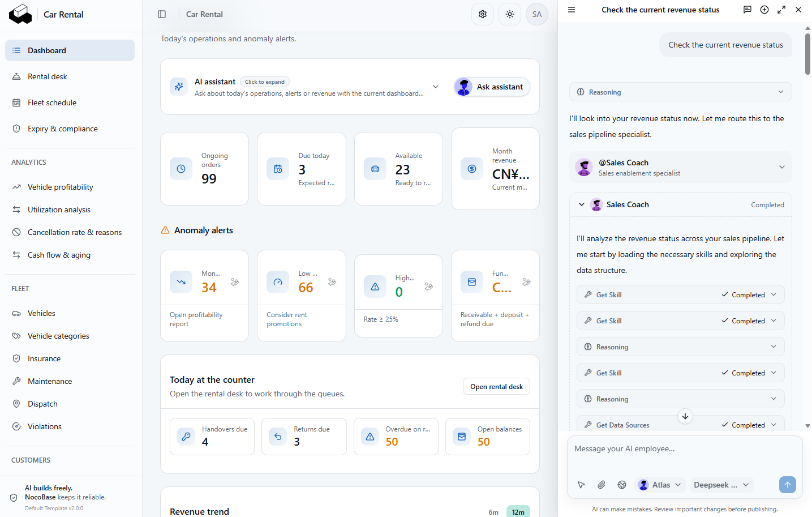This screenshot has height=517, width=812.
Task: Open Fleet schedule menu item
Action: click(x=70, y=102)
